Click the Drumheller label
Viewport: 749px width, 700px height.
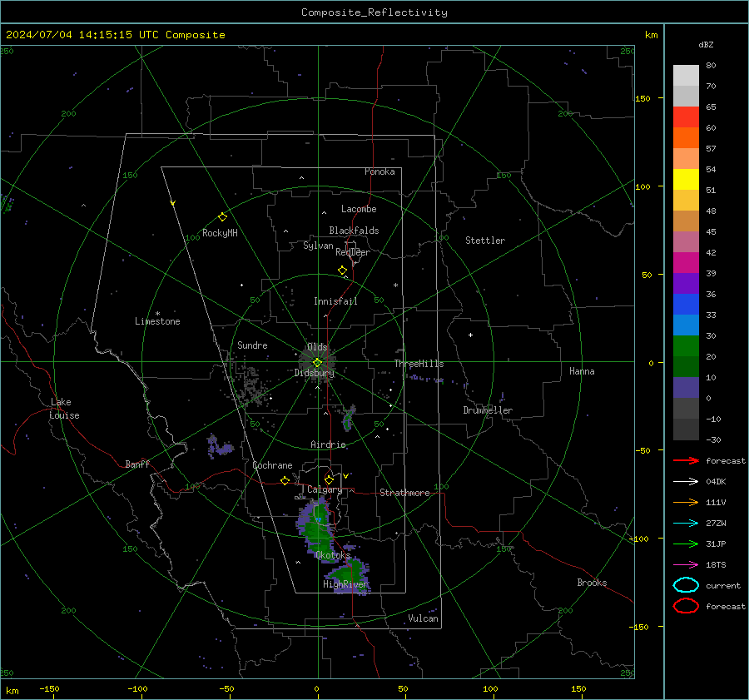point(488,410)
